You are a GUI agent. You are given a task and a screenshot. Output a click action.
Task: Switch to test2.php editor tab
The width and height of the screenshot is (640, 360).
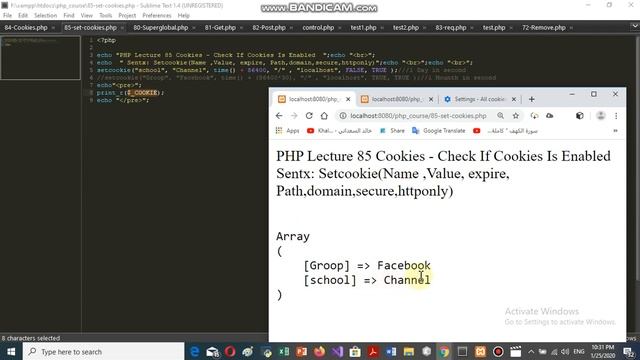click(x=406, y=28)
